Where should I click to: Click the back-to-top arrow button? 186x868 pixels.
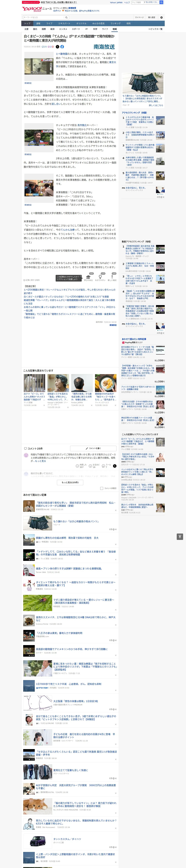(x=180, y=536)
